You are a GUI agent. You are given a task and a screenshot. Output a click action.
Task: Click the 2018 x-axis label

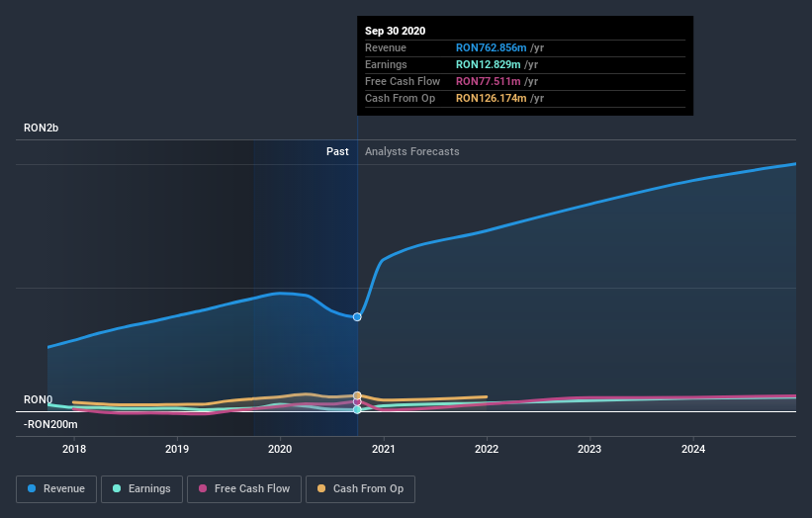click(74, 449)
